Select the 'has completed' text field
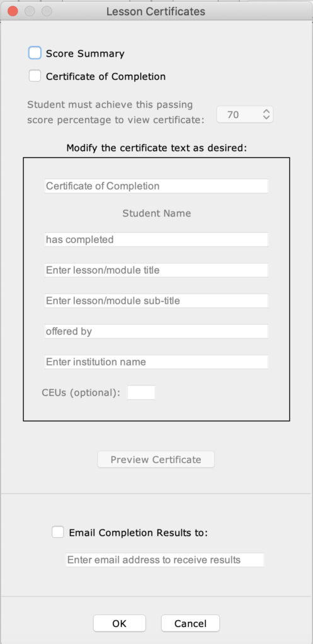Viewport: 313px width, 644px height. coord(156,240)
